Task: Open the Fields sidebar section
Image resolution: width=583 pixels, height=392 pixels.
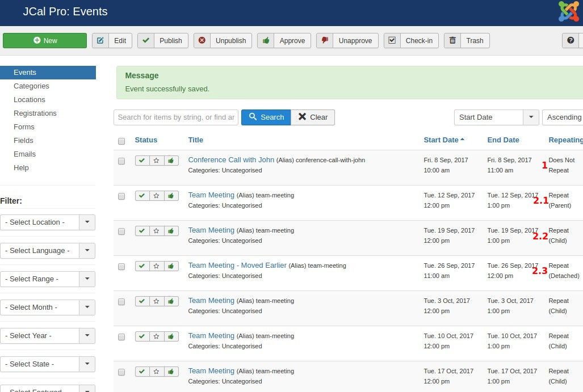Action: [23, 141]
